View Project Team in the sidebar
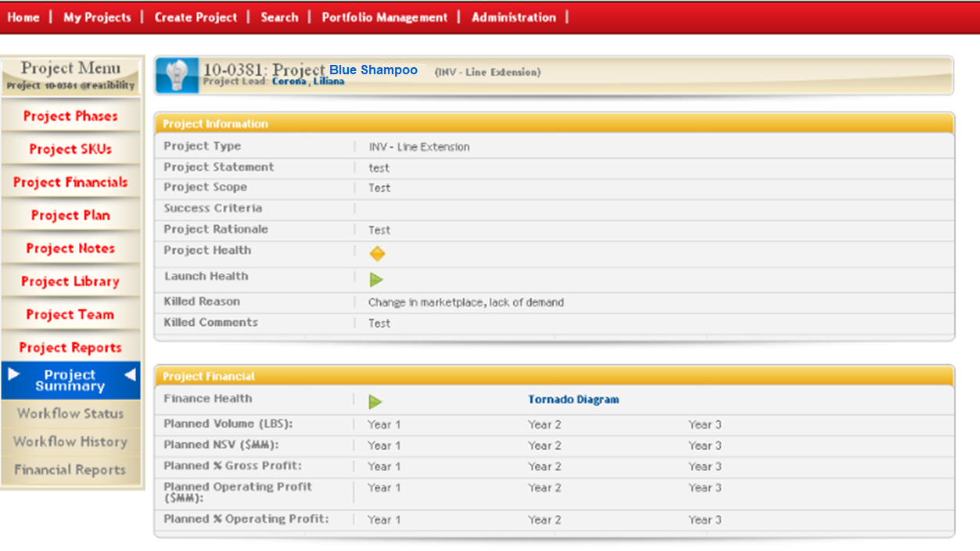Image resolution: width=980 pixels, height=551 pixels. tap(70, 314)
